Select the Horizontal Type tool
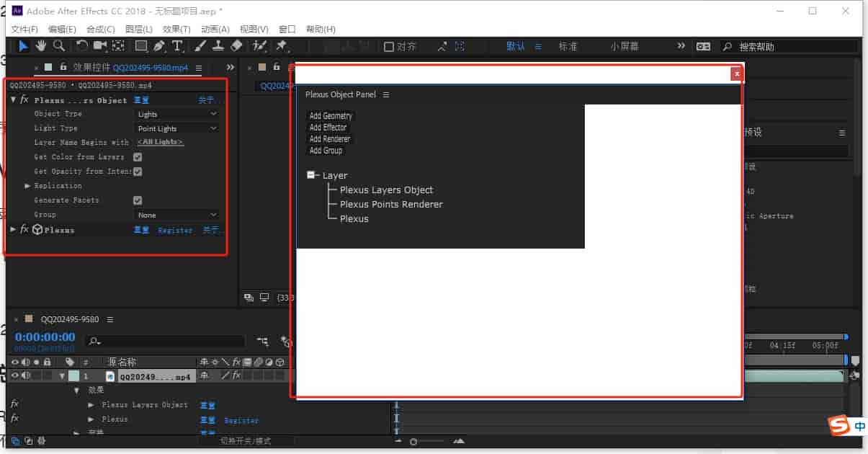The height and width of the screenshot is (454, 868). [x=177, y=46]
